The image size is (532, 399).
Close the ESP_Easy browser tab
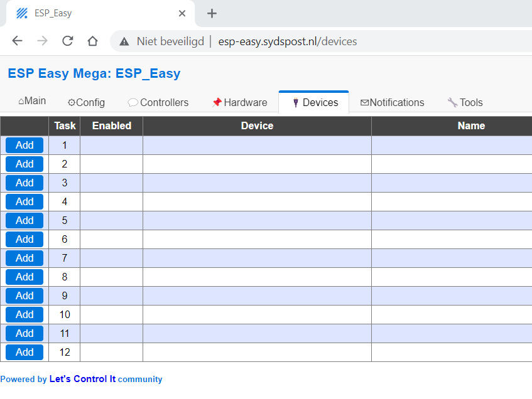click(182, 14)
